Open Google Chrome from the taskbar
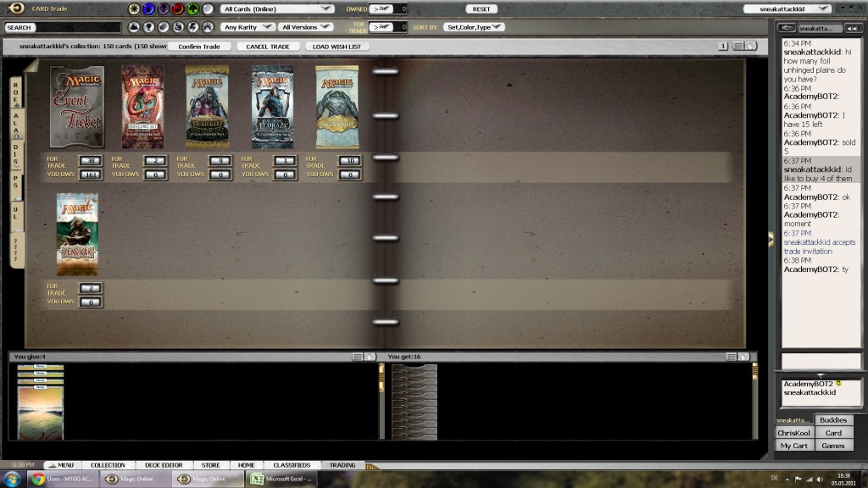The image size is (868, 488). tap(38, 479)
